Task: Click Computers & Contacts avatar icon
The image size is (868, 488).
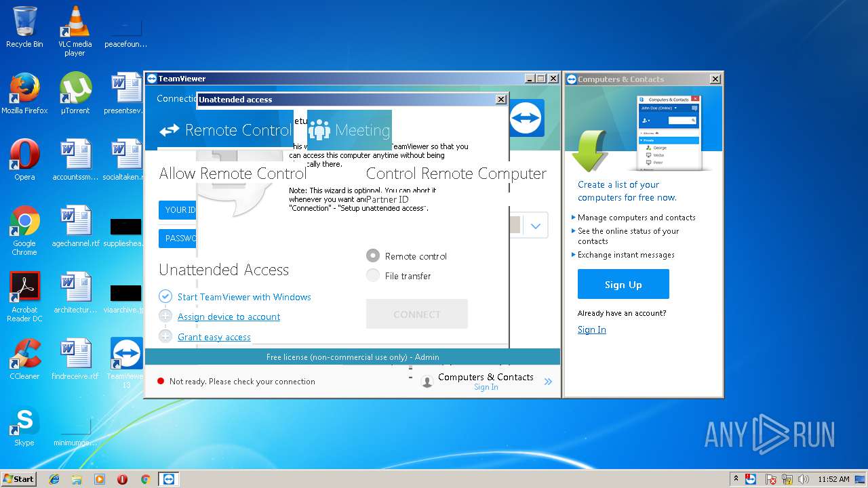Action: [x=427, y=382]
